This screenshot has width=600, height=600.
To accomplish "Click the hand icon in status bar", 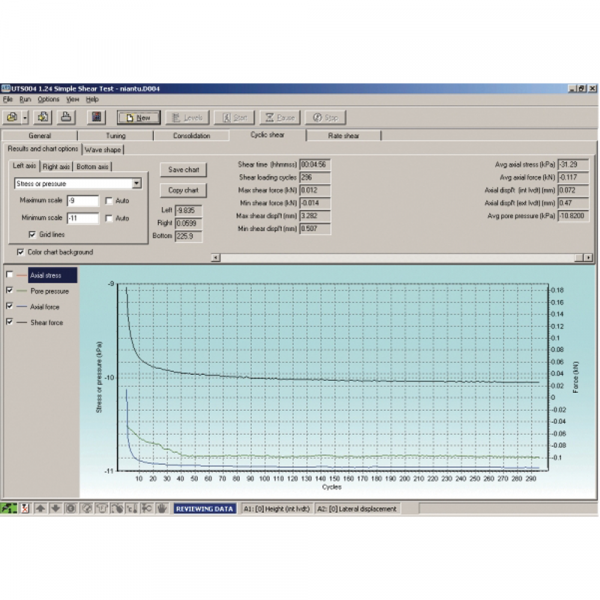I will (x=161, y=508).
